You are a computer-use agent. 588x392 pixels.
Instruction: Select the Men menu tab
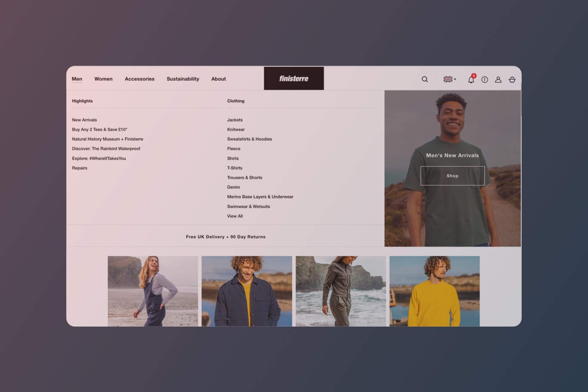pos(77,79)
